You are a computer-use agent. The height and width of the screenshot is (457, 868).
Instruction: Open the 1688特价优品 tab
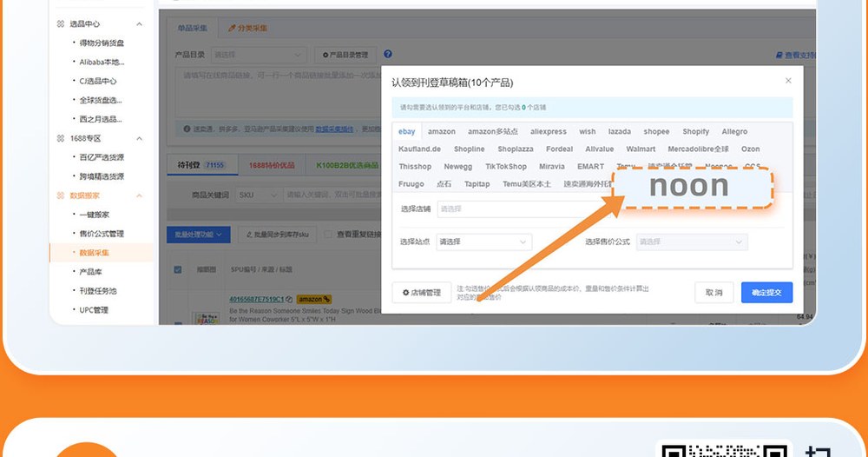[272, 165]
